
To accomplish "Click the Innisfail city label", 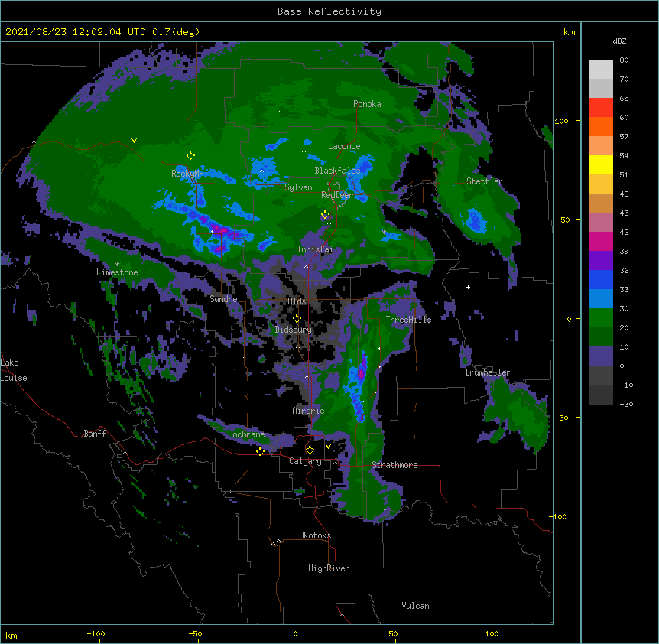I will [x=317, y=249].
